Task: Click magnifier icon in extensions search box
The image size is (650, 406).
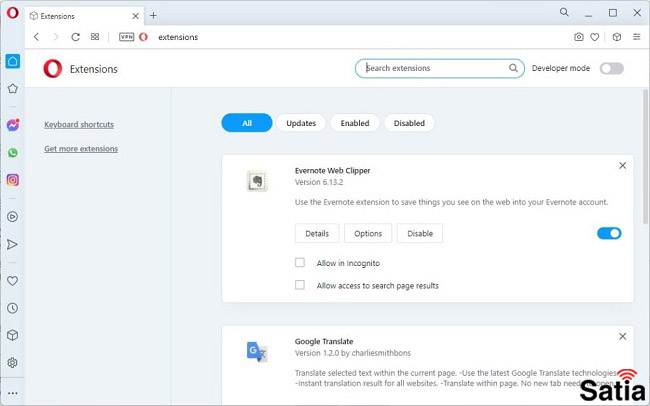Action: 513,68
